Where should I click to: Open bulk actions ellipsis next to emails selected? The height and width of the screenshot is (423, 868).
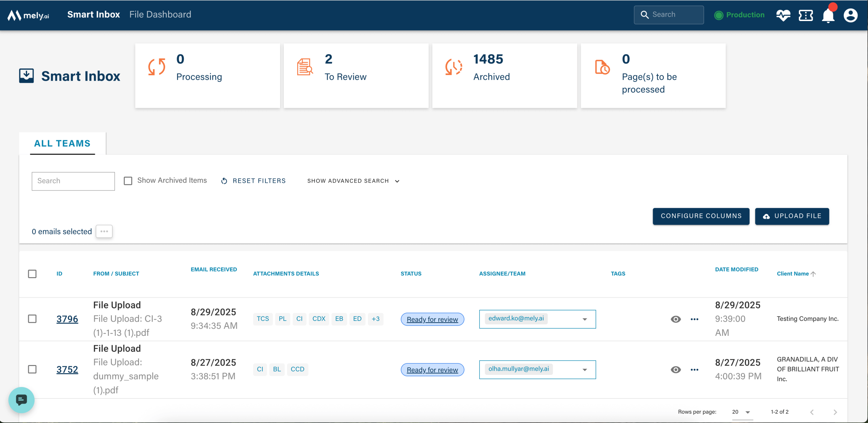point(104,231)
